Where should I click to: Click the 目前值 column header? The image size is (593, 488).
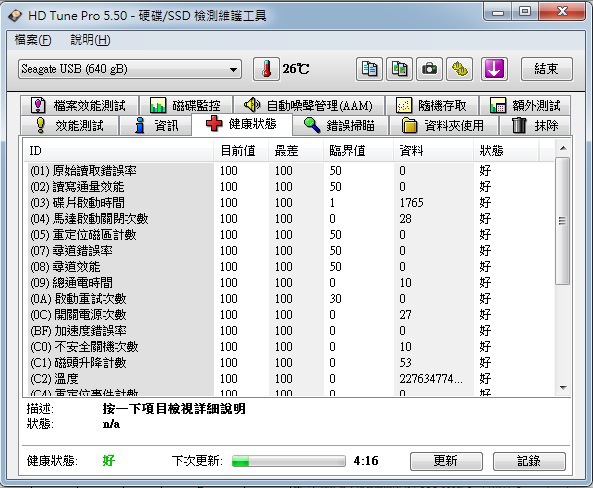click(x=241, y=151)
